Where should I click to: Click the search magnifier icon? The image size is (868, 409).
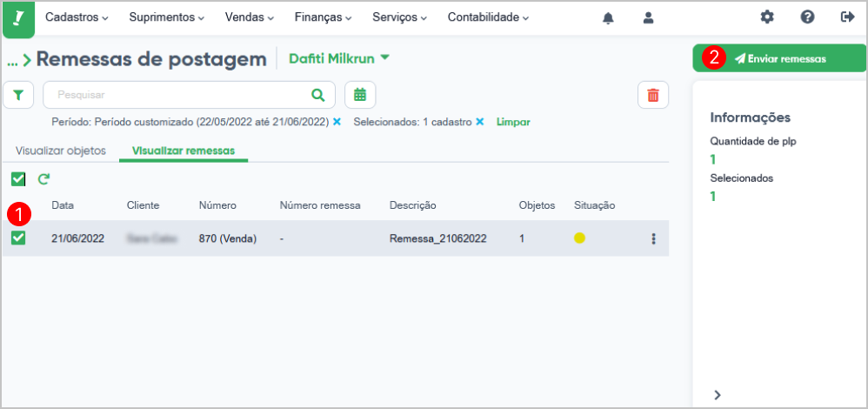pyautogui.click(x=317, y=95)
